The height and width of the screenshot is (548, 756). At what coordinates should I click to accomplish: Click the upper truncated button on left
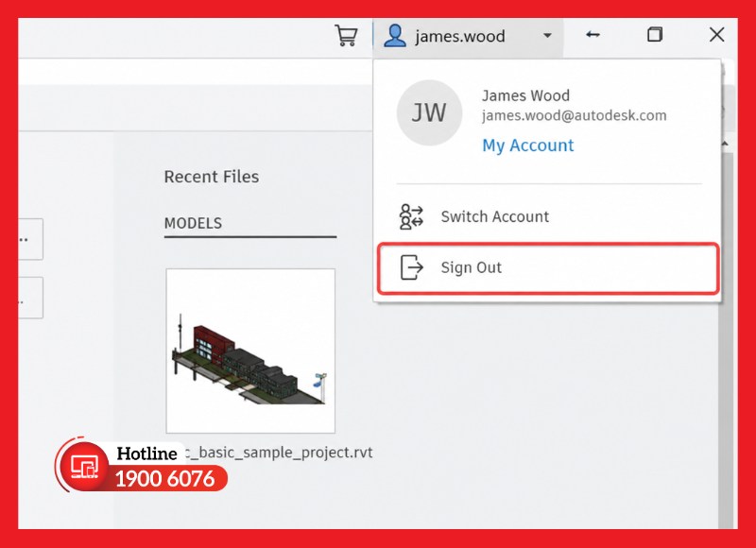pyautogui.click(x=30, y=239)
